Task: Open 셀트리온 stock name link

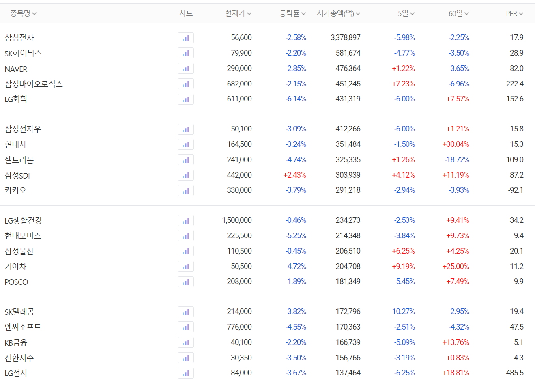Action: [19, 160]
